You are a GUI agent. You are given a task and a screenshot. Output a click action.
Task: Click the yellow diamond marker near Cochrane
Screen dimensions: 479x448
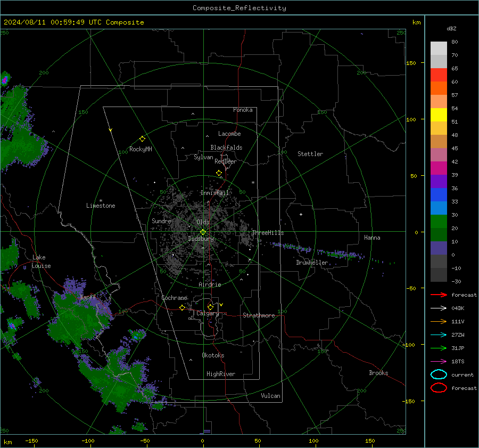183,307
